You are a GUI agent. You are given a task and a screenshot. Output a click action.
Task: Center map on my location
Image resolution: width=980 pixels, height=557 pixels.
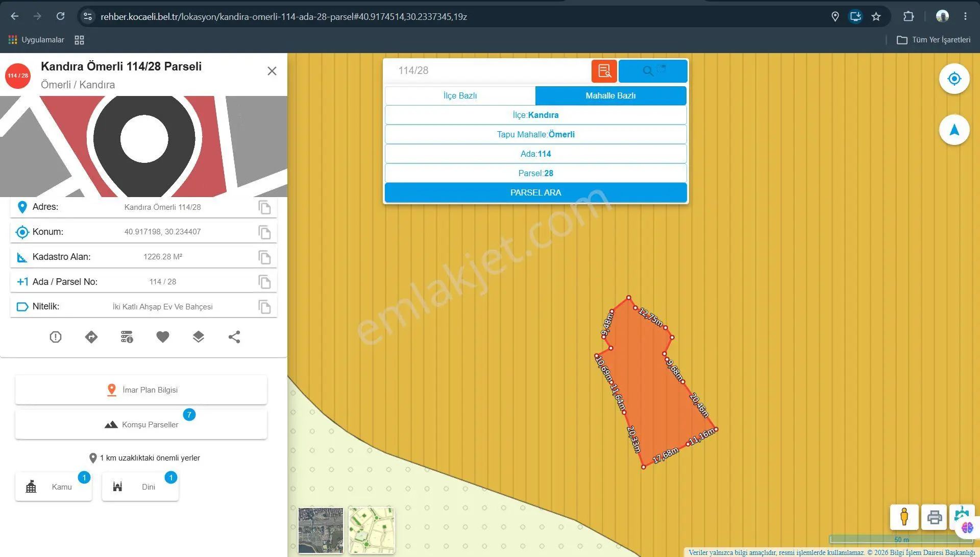[954, 79]
